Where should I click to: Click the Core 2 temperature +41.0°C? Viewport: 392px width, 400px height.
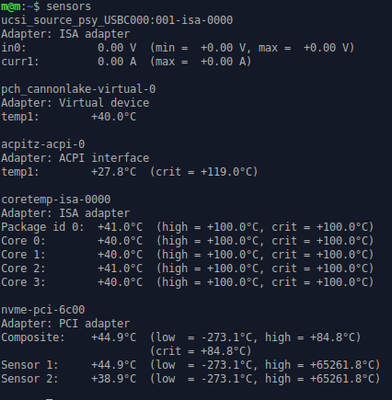tap(120, 269)
